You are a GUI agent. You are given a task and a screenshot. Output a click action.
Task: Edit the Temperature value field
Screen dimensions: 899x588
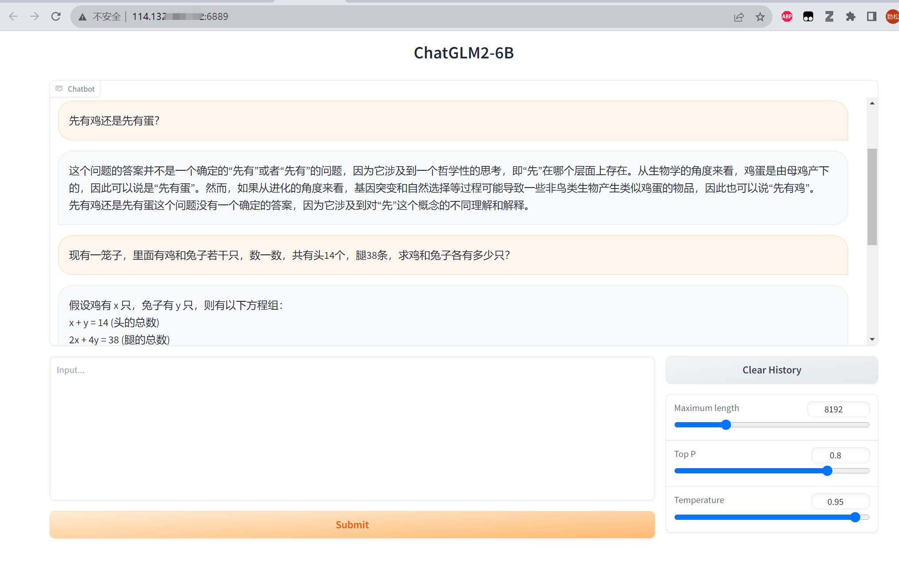840,502
